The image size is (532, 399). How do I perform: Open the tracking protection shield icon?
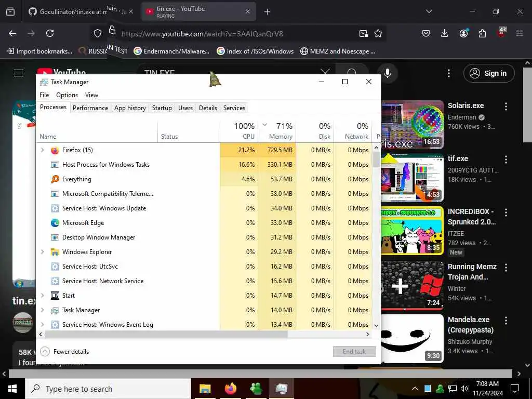click(98, 33)
